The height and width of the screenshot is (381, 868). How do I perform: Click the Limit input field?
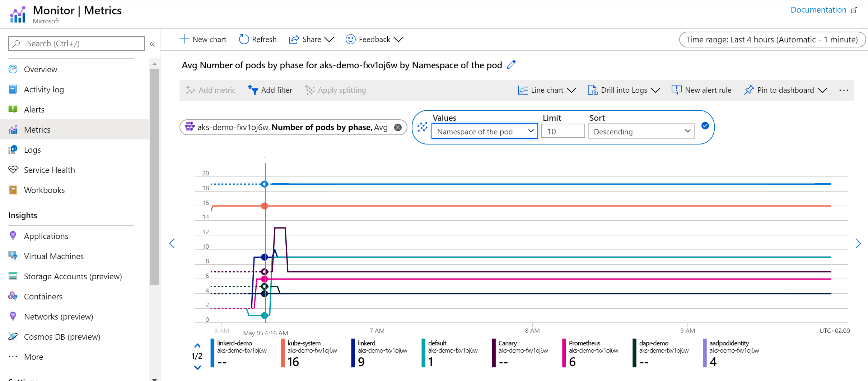[563, 132]
